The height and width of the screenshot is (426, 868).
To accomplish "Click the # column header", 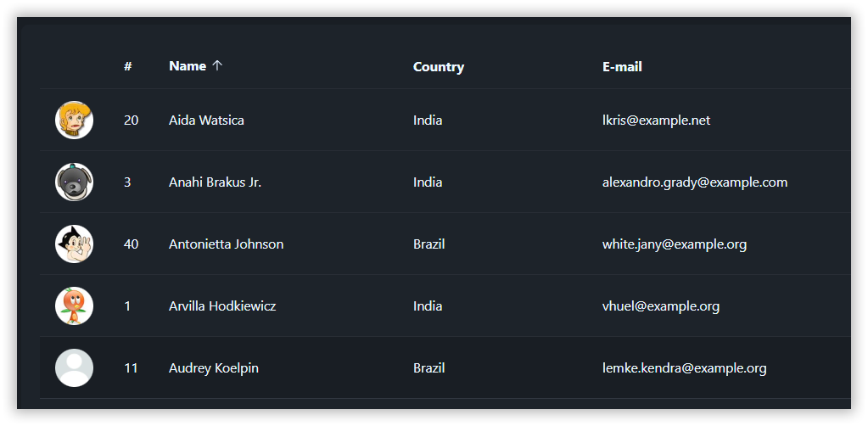I will click(127, 67).
